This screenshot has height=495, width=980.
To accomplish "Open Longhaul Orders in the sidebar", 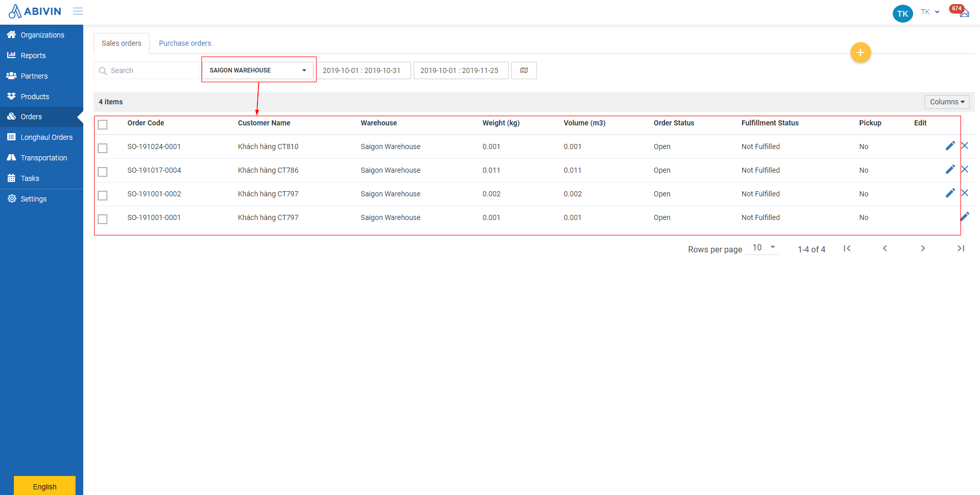I will coord(41,137).
